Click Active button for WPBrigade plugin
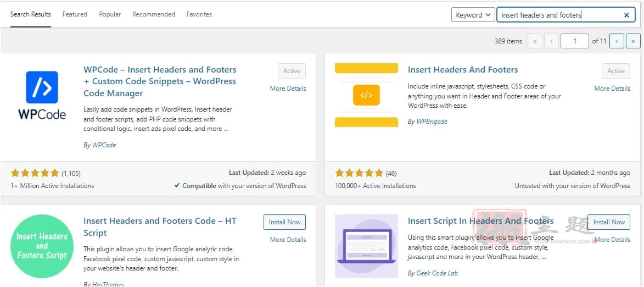Screen dimensions: 644x287 tap(616, 71)
